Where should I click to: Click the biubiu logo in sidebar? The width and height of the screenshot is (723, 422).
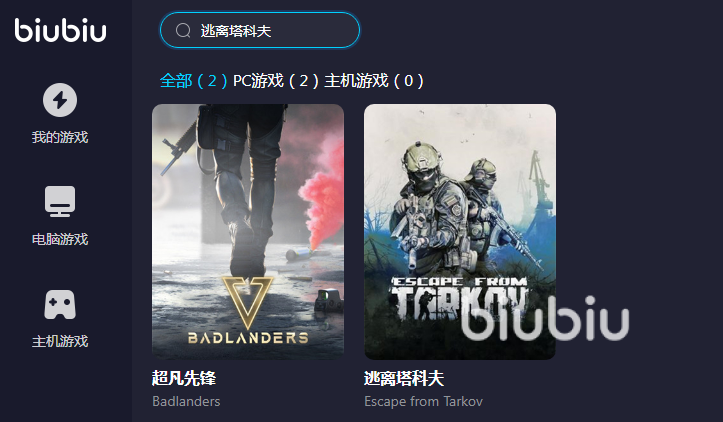click(60, 30)
